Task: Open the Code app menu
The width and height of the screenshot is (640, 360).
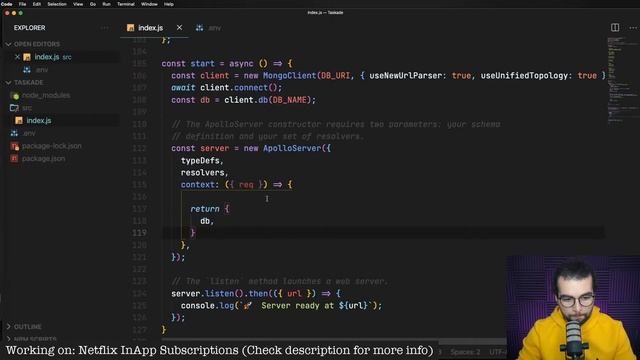Action: [x=7, y=4]
